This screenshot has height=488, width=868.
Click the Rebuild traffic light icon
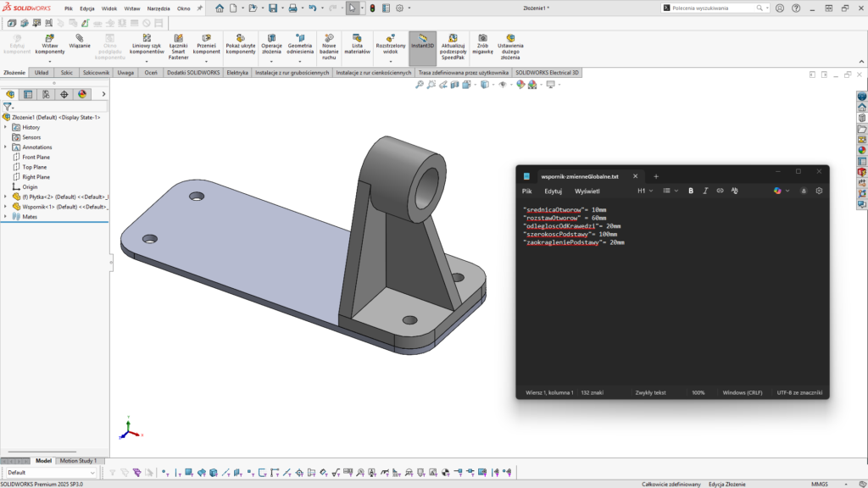pos(372,8)
